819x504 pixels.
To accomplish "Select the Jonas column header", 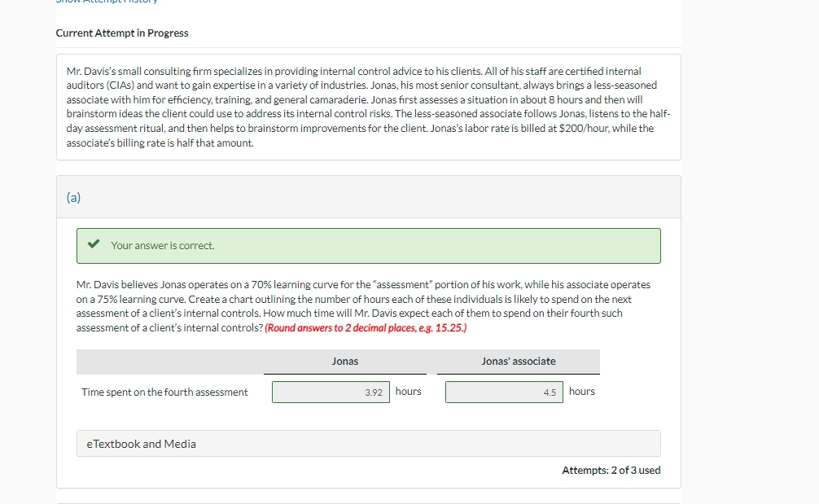I will click(344, 362).
